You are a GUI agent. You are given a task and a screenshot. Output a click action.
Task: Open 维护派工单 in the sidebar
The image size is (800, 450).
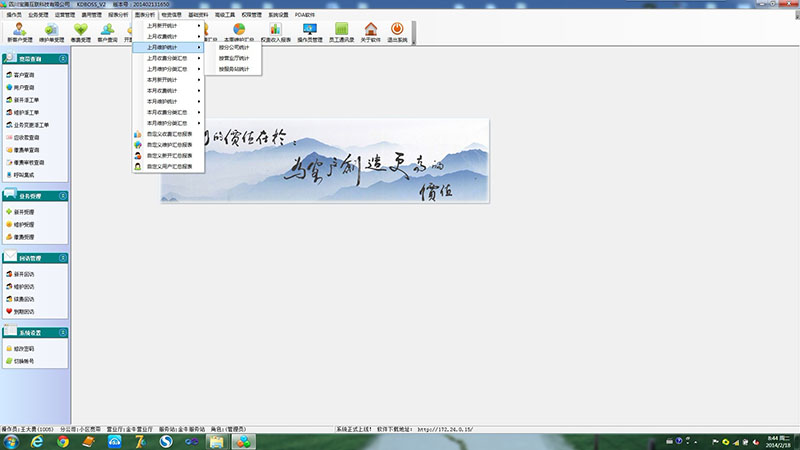tap(22, 112)
